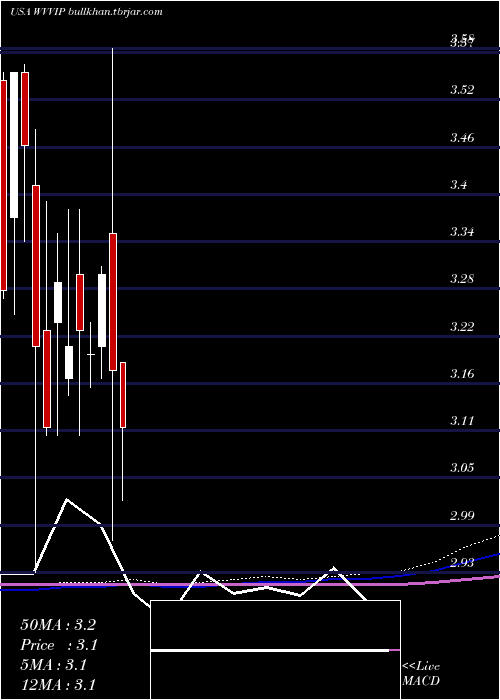500x700 pixels.
Task: Select the 5MA : 3.1 value
Action: [54, 665]
